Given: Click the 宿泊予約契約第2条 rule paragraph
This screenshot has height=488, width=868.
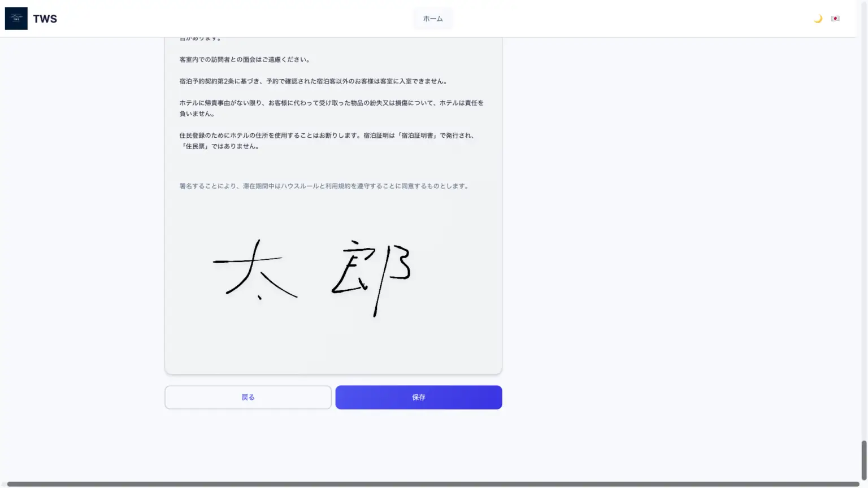Looking at the screenshot, I should click(x=314, y=81).
